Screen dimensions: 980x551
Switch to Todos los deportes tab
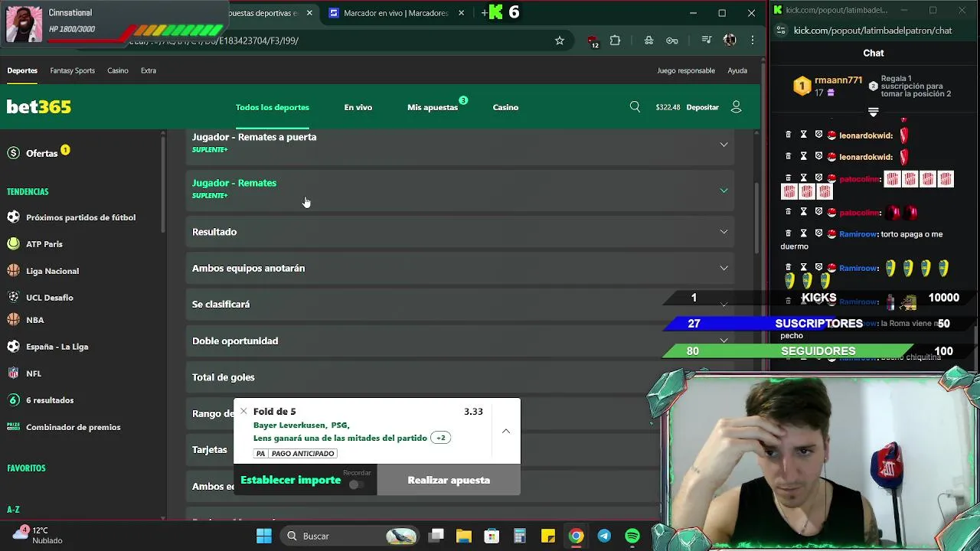[273, 107]
